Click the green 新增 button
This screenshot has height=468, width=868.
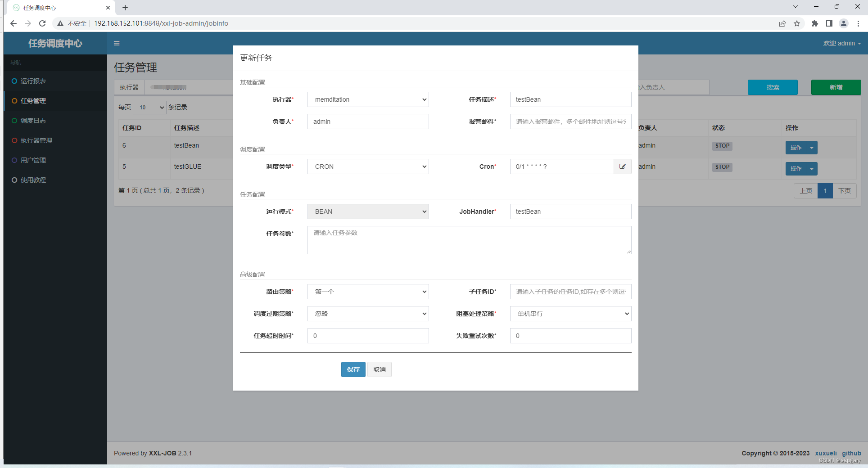pyautogui.click(x=836, y=87)
